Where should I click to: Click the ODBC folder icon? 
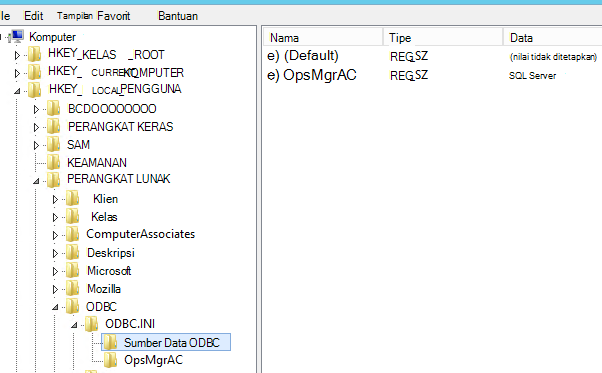72,306
